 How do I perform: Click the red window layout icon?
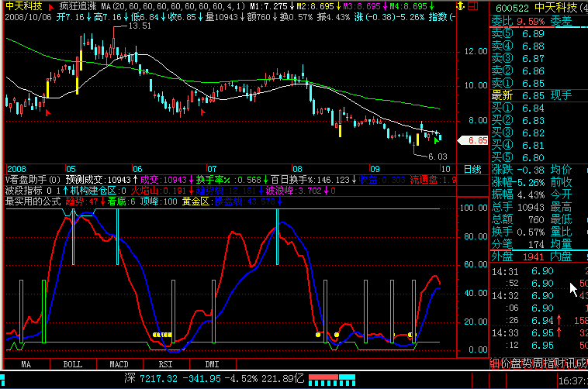pos(473,6)
